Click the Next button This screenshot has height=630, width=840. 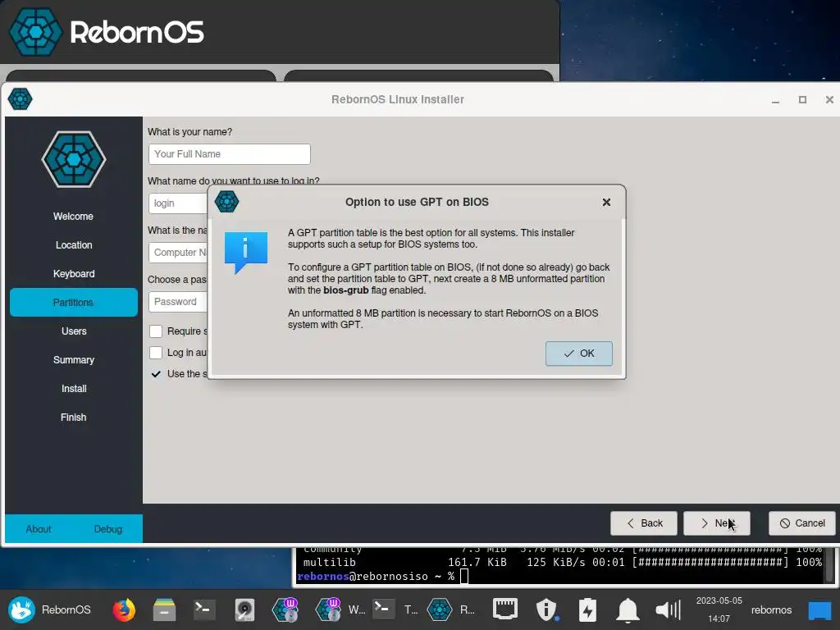point(717,523)
